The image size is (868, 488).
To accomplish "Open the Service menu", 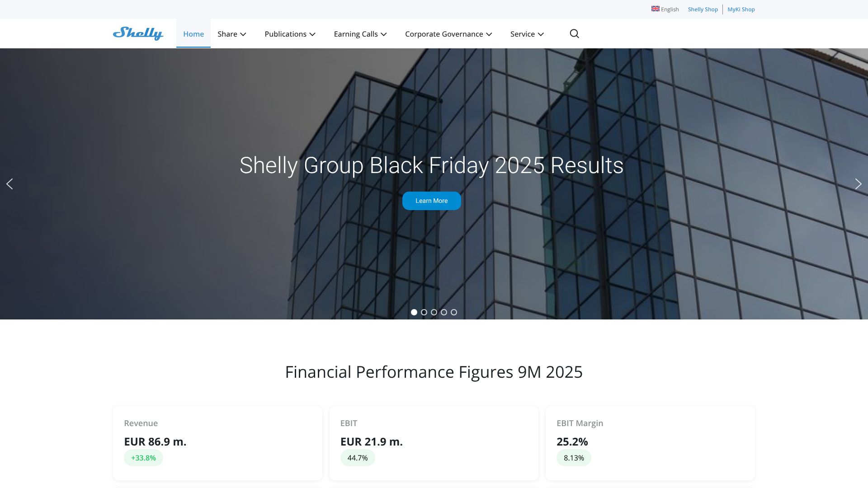I will point(527,34).
